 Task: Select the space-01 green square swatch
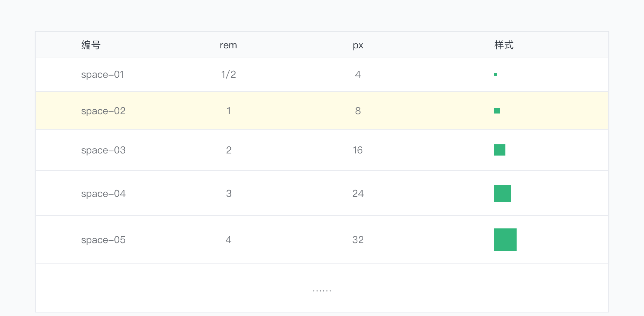pyautogui.click(x=496, y=74)
